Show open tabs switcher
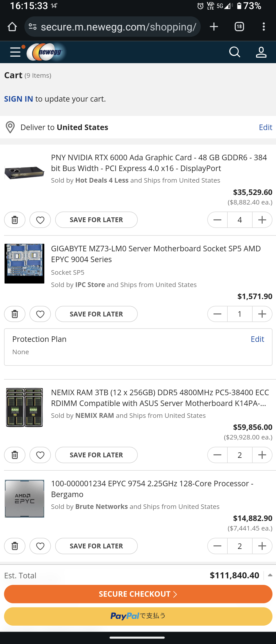The width and height of the screenshot is (276, 644). (x=239, y=27)
